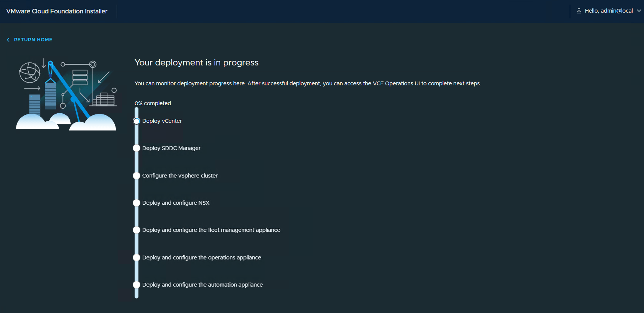Click the Configure the vSphere cluster label
Viewport: 644px width, 313px height.
click(x=180, y=176)
